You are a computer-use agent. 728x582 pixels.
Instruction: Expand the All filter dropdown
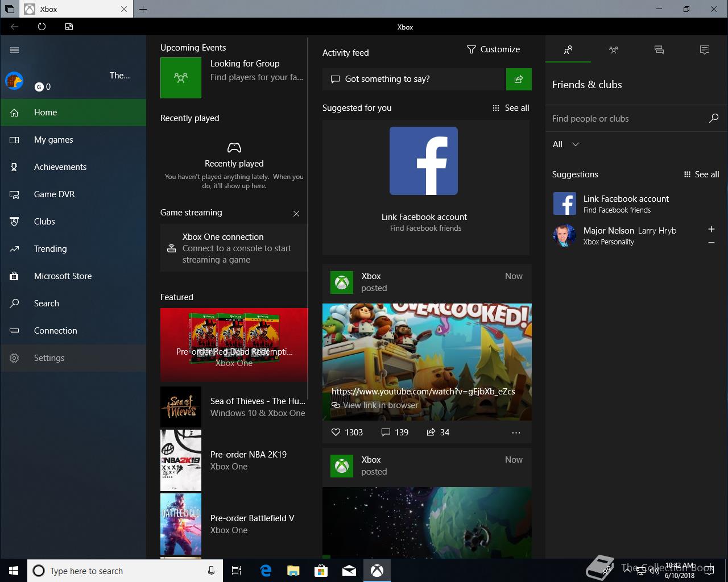566,144
